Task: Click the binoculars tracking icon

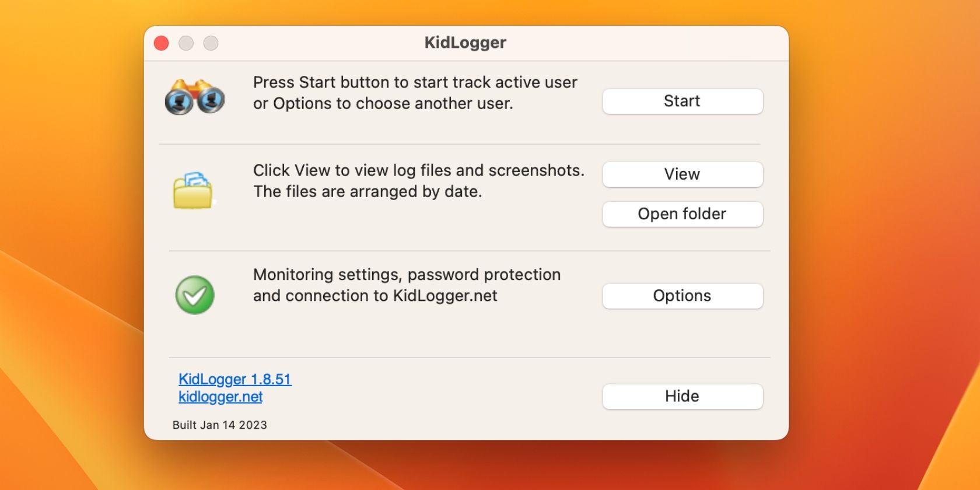Action: tap(195, 97)
